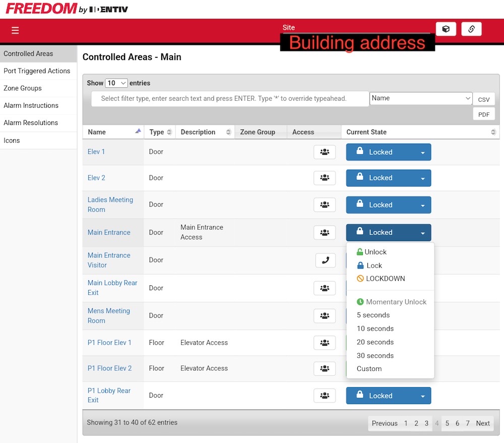This screenshot has width=504, height=443.
Task: Click the link icon in the header bar
Action: click(x=471, y=29)
